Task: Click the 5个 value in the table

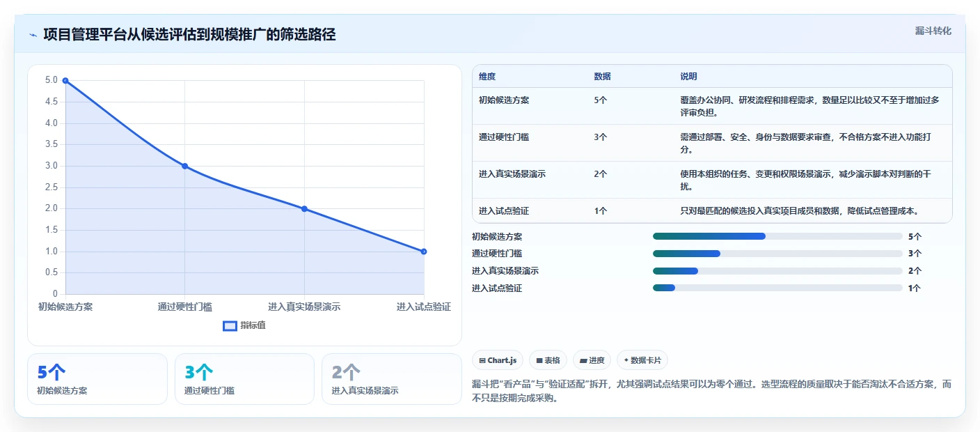Action: tap(601, 100)
